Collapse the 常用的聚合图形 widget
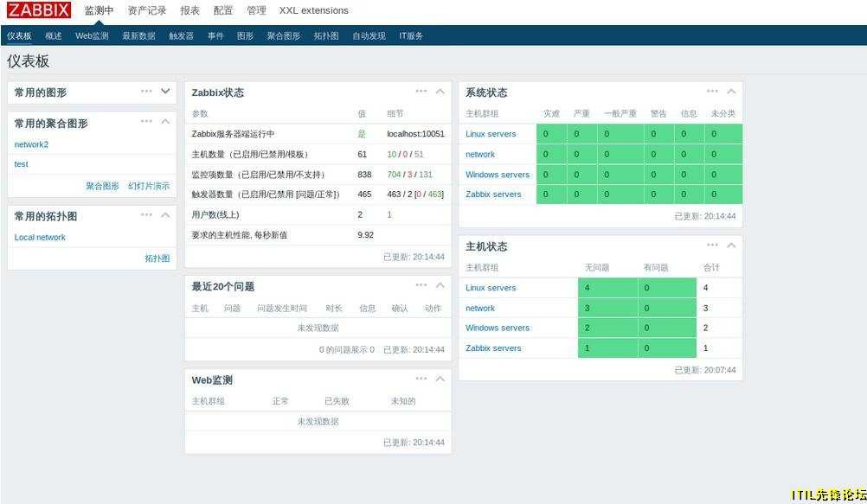Screen dimensions: 867x504 pyautogui.click(x=165, y=122)
